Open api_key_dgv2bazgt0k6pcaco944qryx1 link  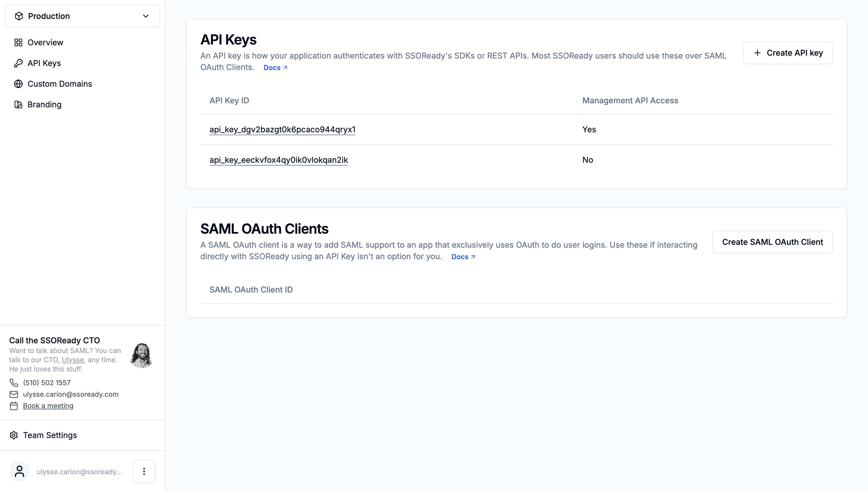pos(282,129)
